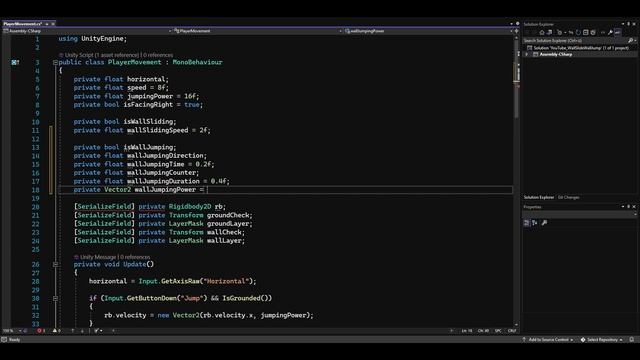
Task: Open the zoom level dropdown
Action: click(20, 331)
